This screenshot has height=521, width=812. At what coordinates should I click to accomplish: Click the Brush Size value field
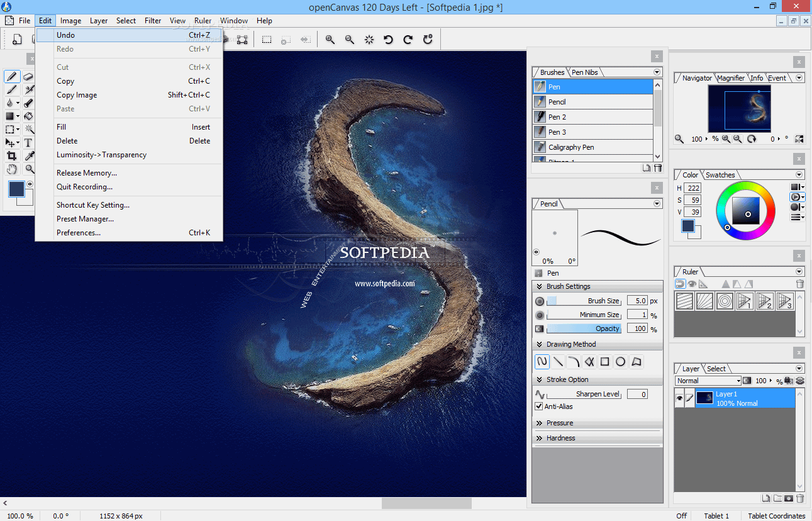[637, 301]
